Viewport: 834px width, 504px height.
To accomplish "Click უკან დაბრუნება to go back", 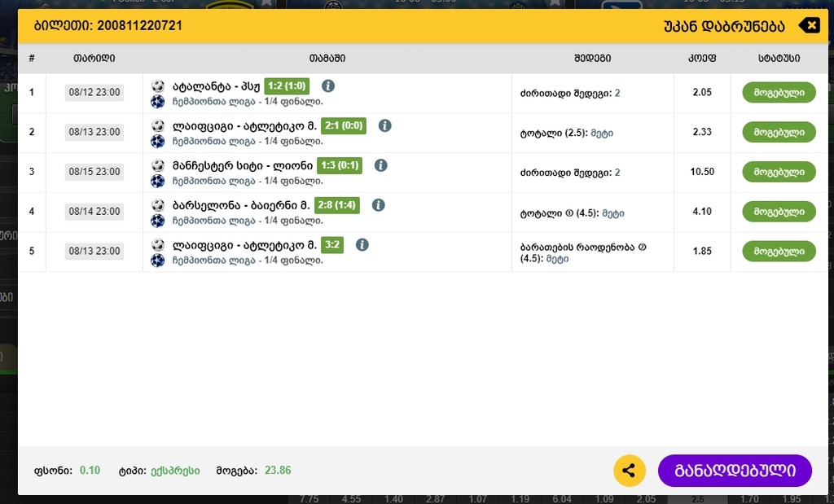I will pos(724,26).
